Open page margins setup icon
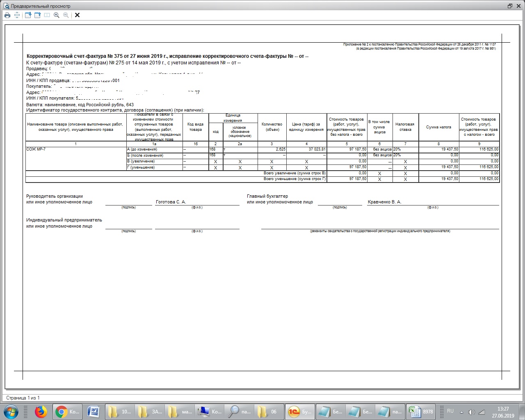The image size is (525, 420). point(17,15)
